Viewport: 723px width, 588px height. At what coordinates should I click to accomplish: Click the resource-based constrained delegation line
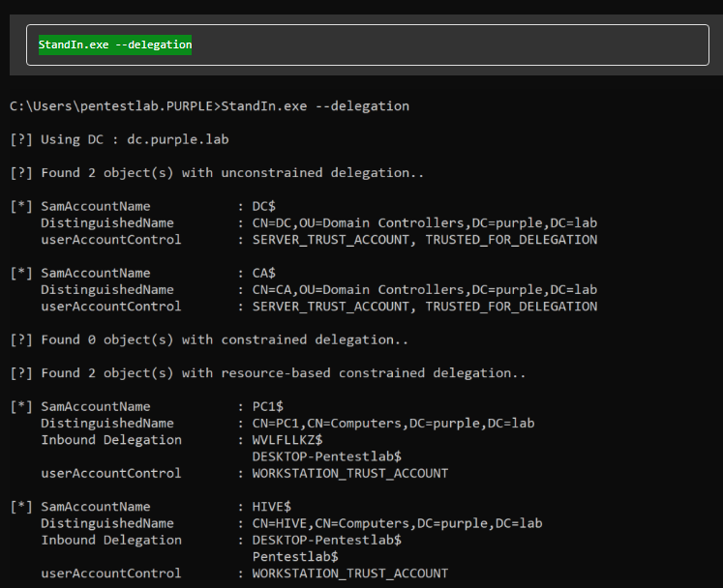pyautogui.click(x=268, y=372)
